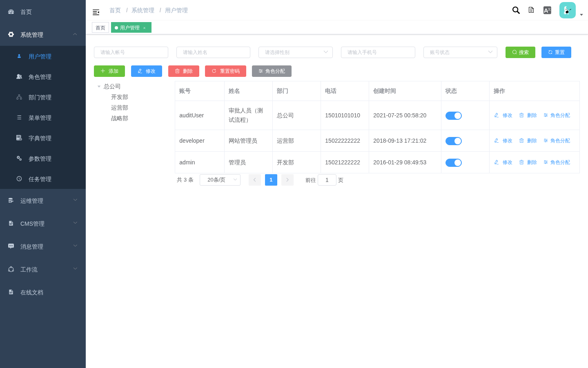The height and width of the screenshot is (368, 588).
Task: Click the role management icon in the sidebar
Action: tap(19, 76)
